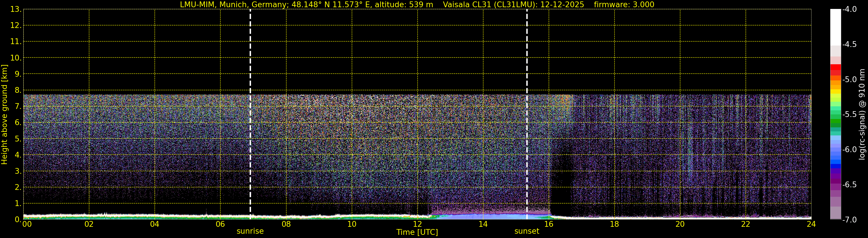The height and width of the screenshot is (238, 868).
Task: Click the 'LMU-MIM, Munich, Germany' title text
Action: tap(233, 5)
